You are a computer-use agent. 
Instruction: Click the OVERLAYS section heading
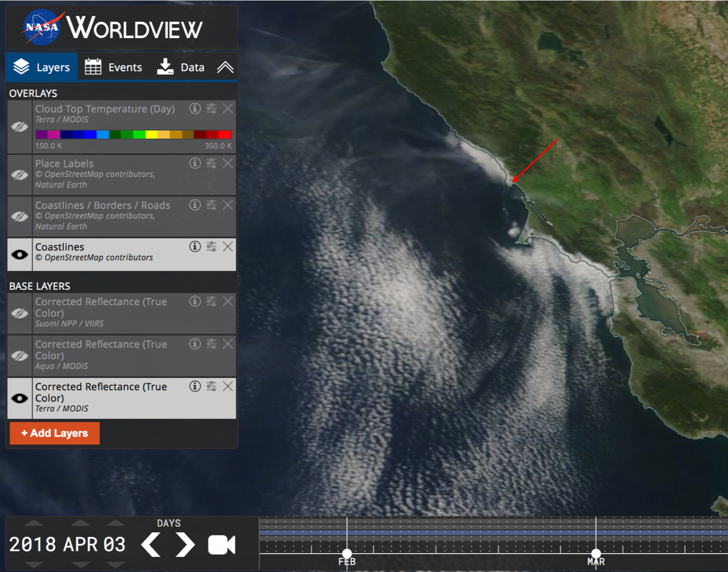[x=33, y=94]
